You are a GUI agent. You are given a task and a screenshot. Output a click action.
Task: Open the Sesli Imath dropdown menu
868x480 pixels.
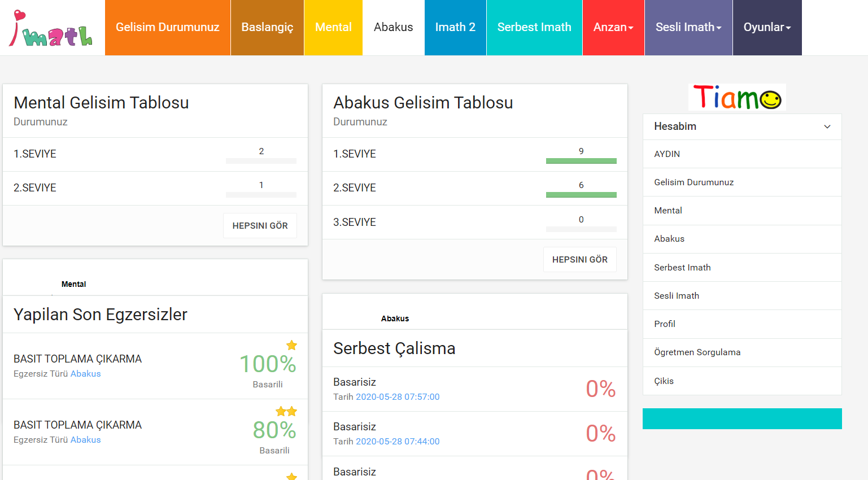(688, 27)
